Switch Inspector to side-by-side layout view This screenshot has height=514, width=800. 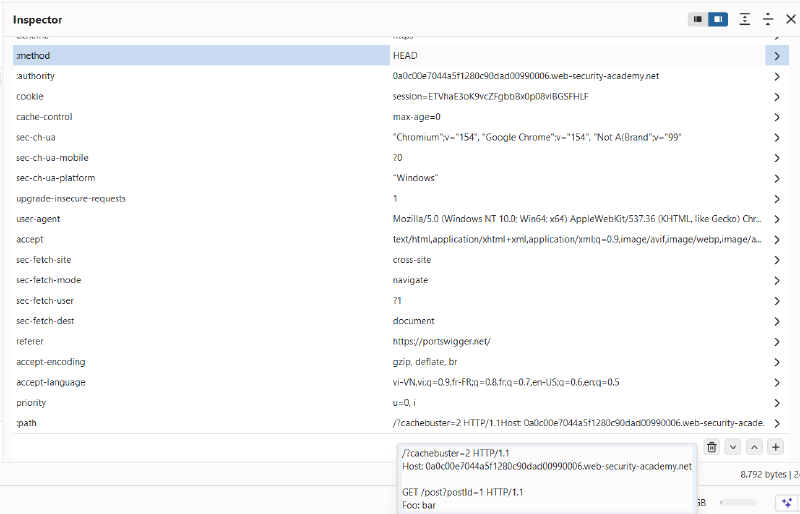click(x=718, y=19)
